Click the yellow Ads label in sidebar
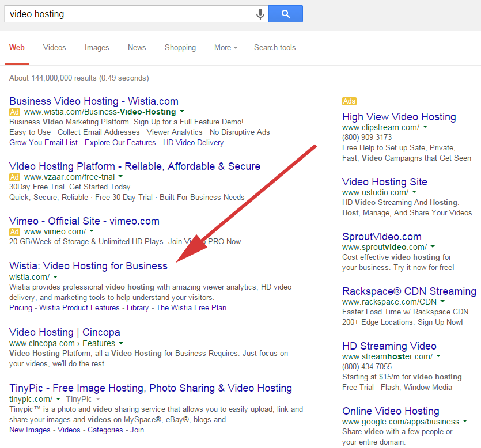Viewport: 481px width, 448px height. click(x=350, y=101)
